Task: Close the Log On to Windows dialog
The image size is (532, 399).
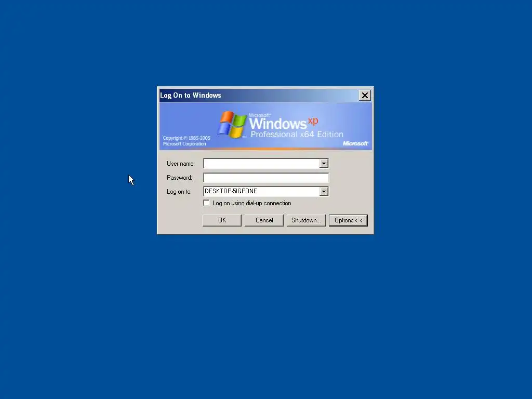Action: point(365,96)
